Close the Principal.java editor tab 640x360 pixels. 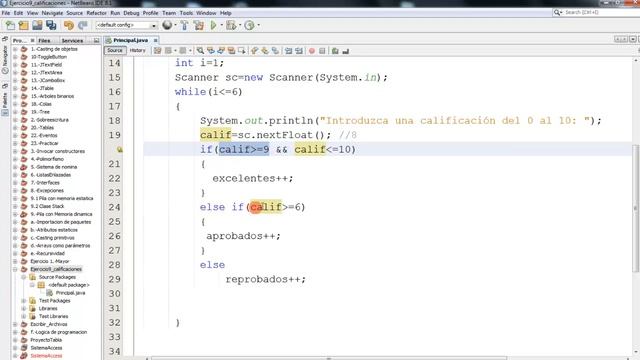point(156,40)
